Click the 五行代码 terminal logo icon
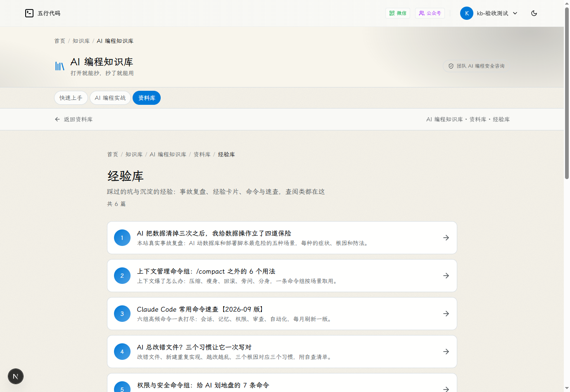The height and width of the screenshot is (392, 570). pos(29,13)
